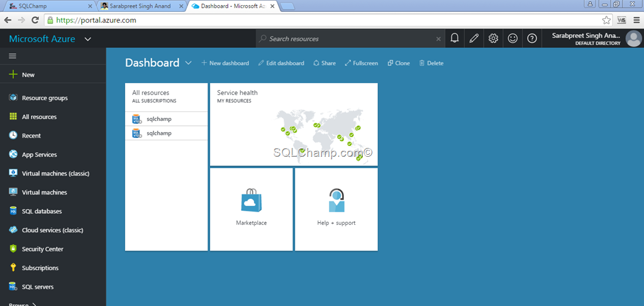Image resolution: width=644 pixels, height=306 pixels.
Task: Click the user avatar picture
Action: [633, 38]
